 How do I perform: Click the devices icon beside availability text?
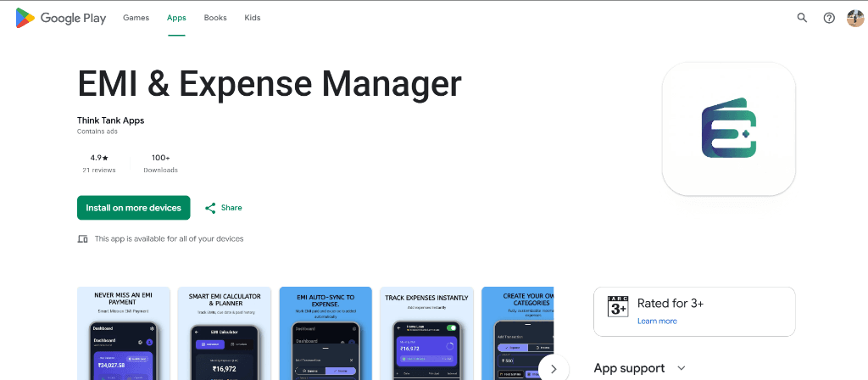82,238
